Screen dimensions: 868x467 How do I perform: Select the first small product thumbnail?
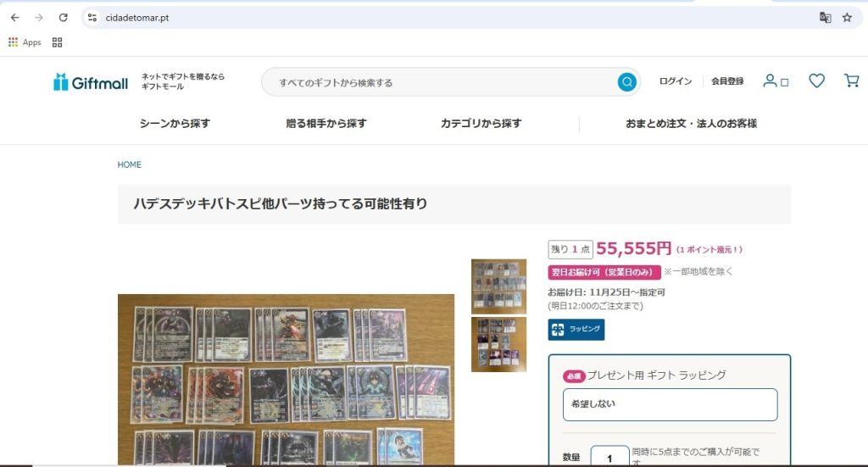[x=498, y=286]
